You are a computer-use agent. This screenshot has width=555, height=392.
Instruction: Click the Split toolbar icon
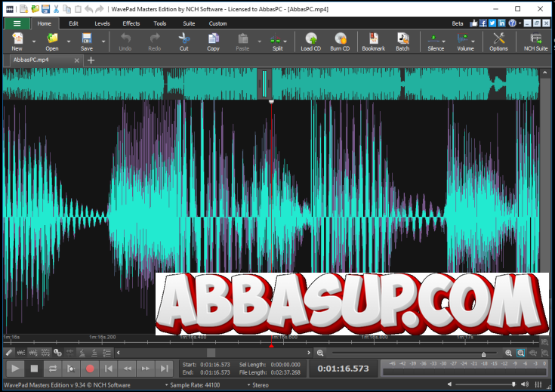[276, 39]
